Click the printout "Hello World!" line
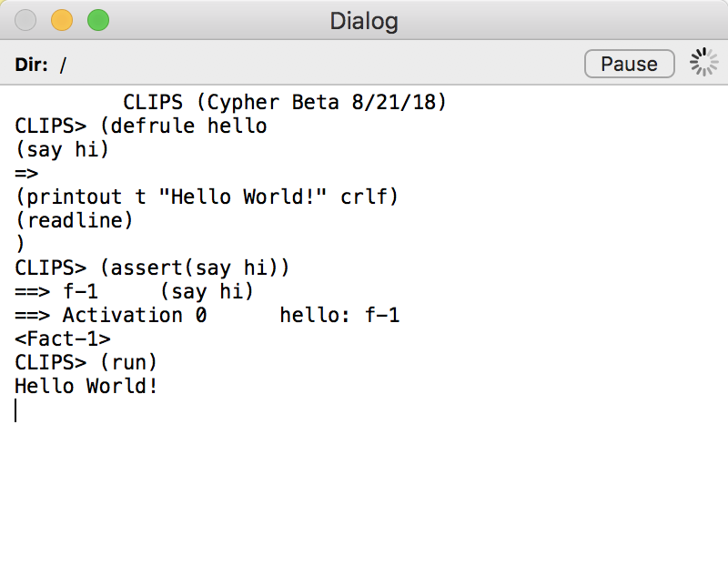The image size is (728, 586). click(207, 197)
